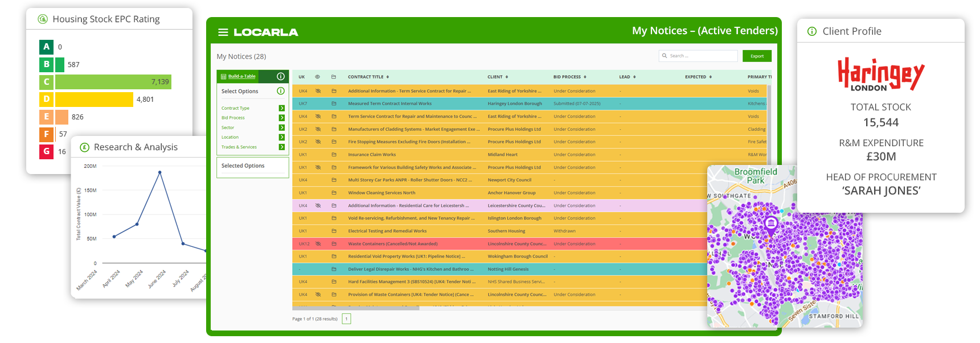980x343 pixels.
Task: Click the Build-a-Table grid icon
Action: (224, 76)
